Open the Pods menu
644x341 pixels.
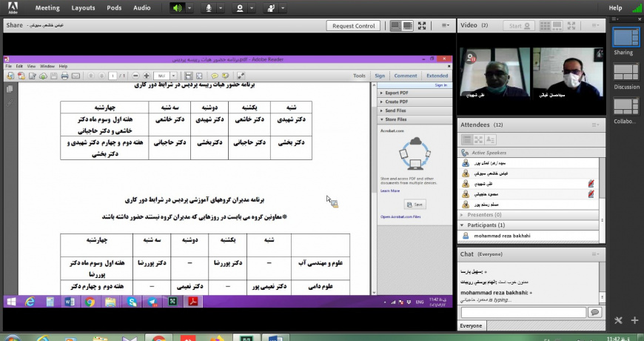click(114, 8)
